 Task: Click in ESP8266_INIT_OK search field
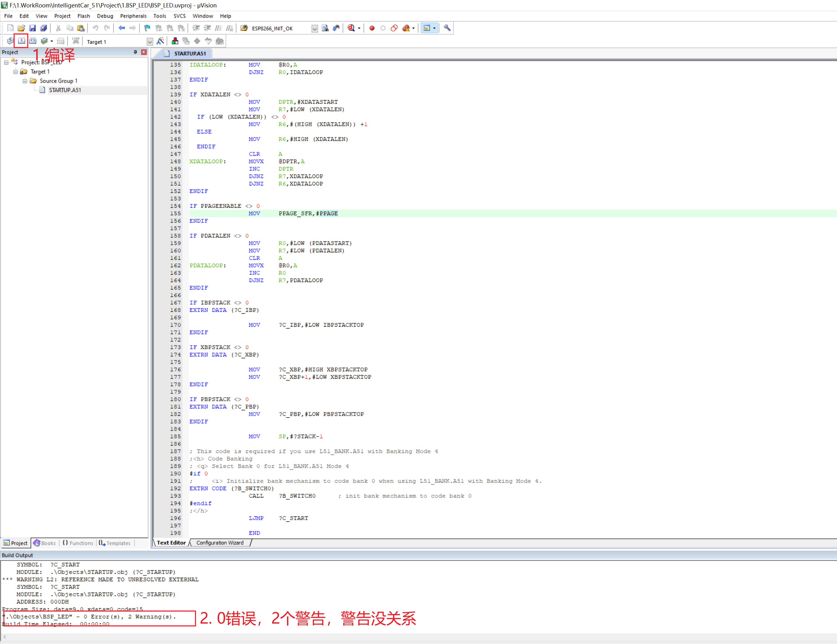(280, 29)
